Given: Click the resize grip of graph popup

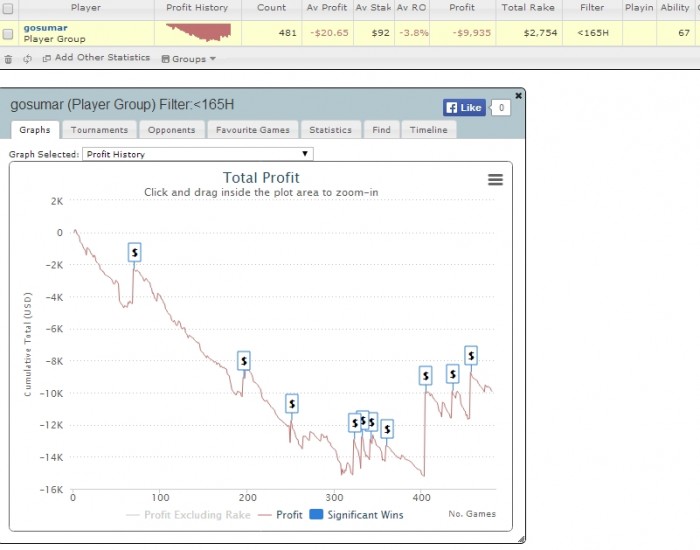Looking at the screenshot, I should coord(521,539).
